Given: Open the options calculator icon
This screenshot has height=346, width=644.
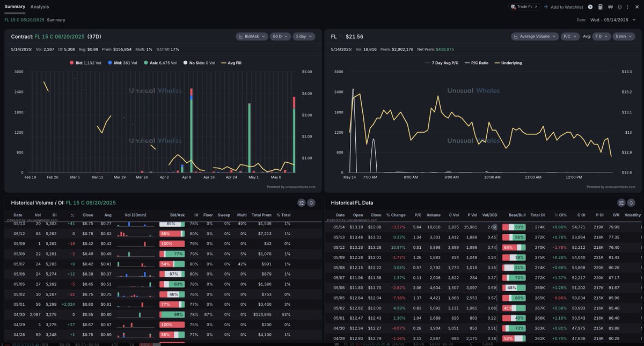Looking at the screenshot, I should pyautogui.click(x=600, y=7).
